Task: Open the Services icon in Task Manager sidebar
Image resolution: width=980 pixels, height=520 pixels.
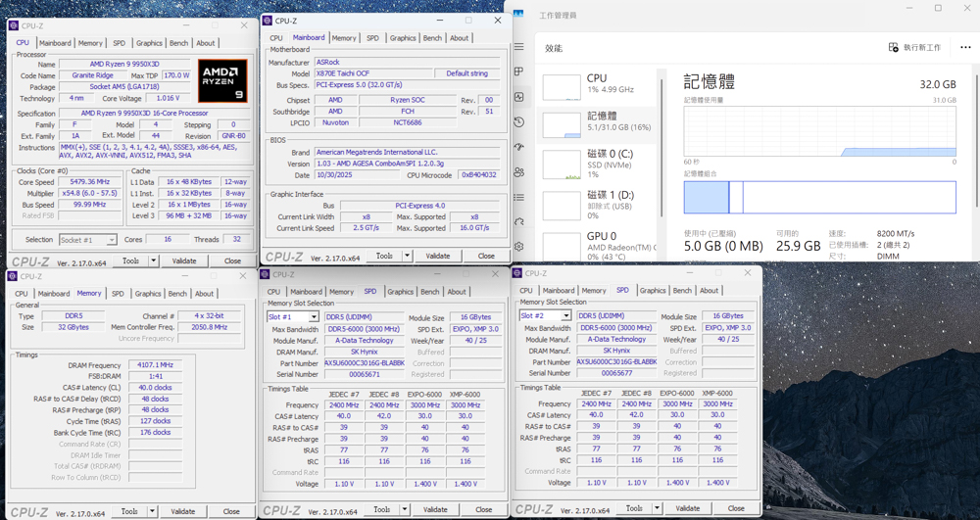Action: [x=519, y=222]
